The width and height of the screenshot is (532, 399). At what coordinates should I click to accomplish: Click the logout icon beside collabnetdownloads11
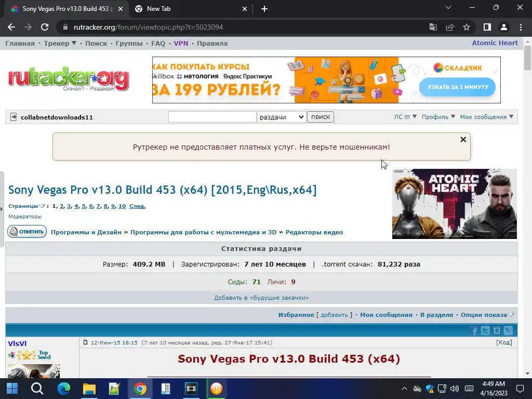pos(14,117)
